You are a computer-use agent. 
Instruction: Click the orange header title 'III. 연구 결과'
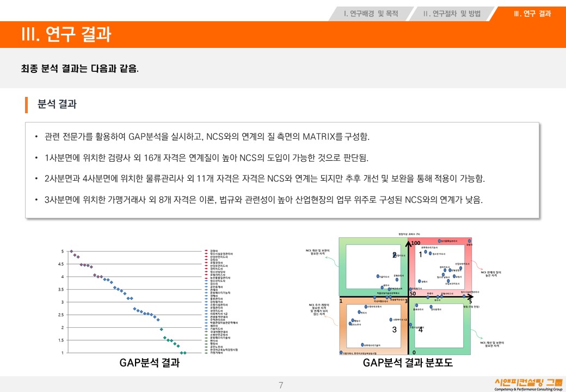pos(66,34)
